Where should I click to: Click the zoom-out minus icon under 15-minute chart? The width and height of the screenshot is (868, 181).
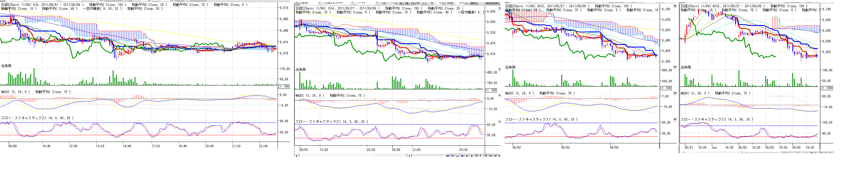[457, 156]
